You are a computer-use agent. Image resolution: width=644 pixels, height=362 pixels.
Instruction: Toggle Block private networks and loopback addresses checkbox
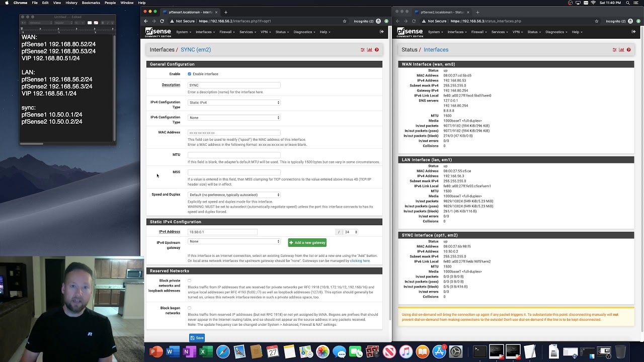pyautogui.click(x=189, y=281)
